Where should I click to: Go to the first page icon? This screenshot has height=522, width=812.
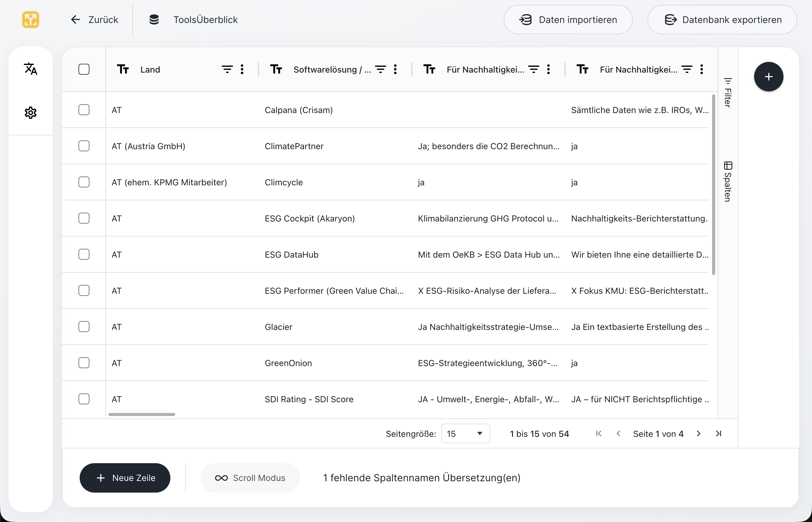(599, 433)
